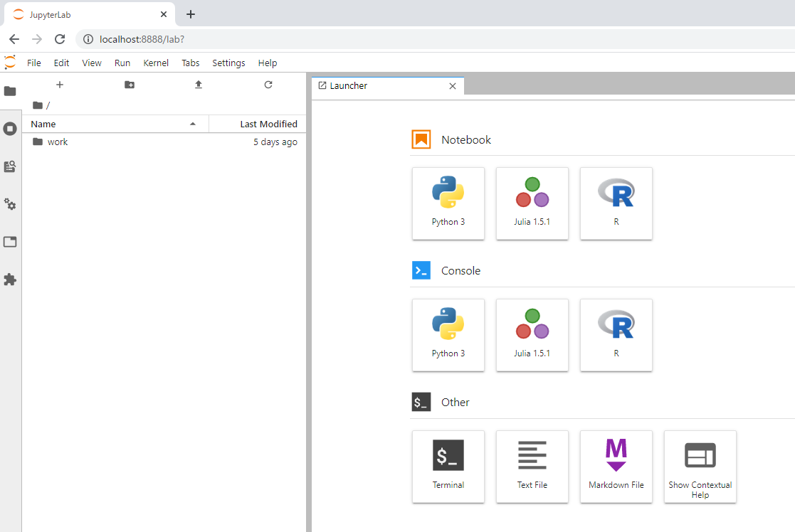Click the JupyterLab logo in menu bar

(10, 63)
